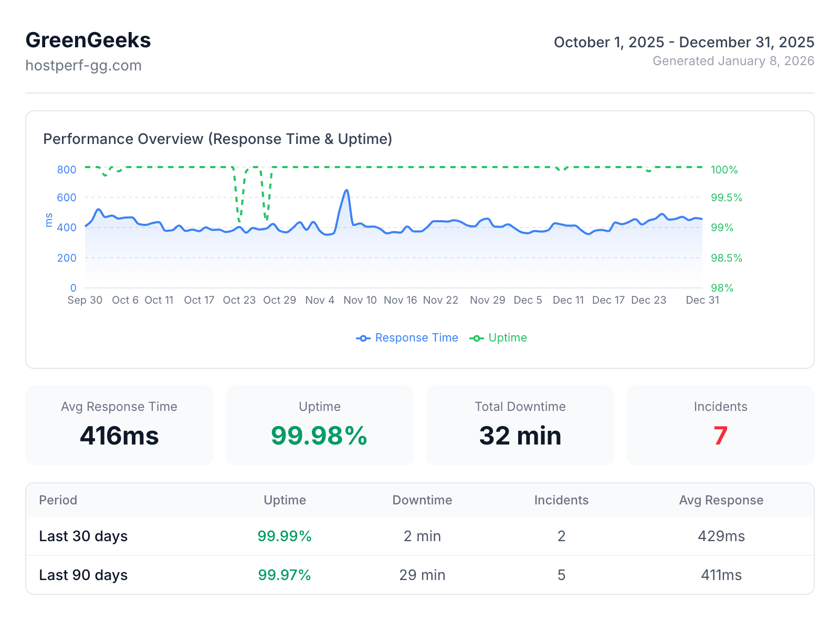Sort by the Uptime column header

pyautogui.click(x=285, y=500)
